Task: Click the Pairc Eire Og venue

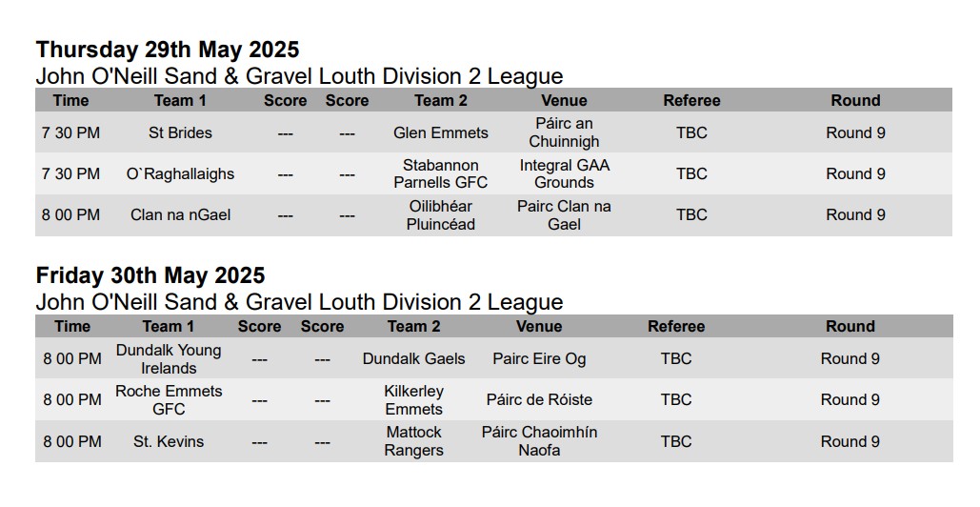Action: click(x=539, y=358)
